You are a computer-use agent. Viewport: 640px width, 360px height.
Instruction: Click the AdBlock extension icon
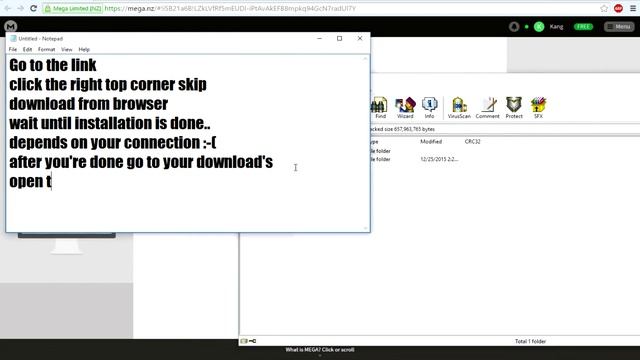click(618, 8)
